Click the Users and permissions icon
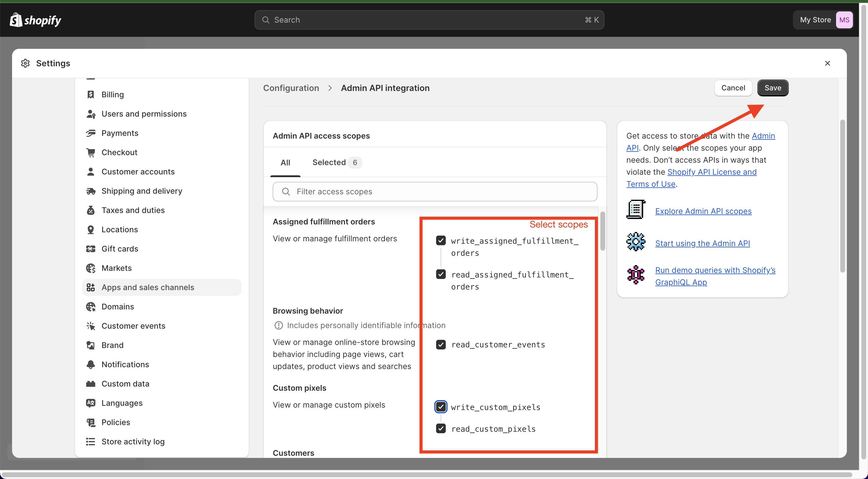Image resolution: width=868 pixels, height=479 pixels. click(x=91, y=114)
